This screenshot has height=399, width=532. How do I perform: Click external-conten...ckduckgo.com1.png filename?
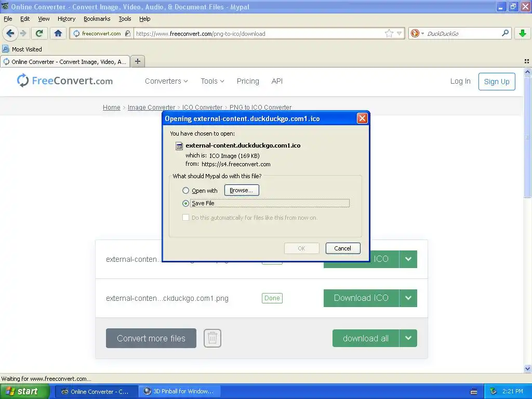(167, 298)
